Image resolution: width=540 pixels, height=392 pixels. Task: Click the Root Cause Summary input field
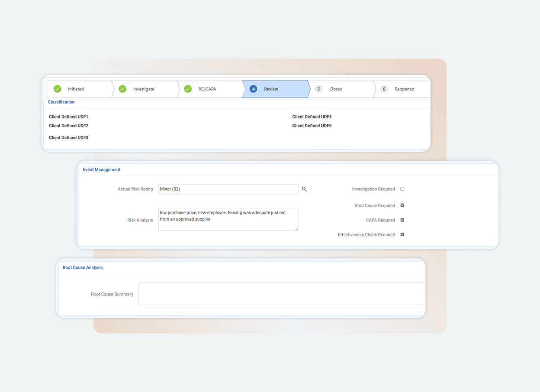coord(281,293)
